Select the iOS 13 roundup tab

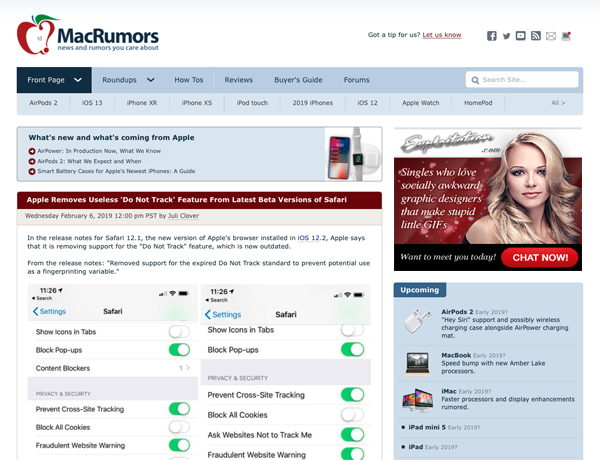point(92,103)
